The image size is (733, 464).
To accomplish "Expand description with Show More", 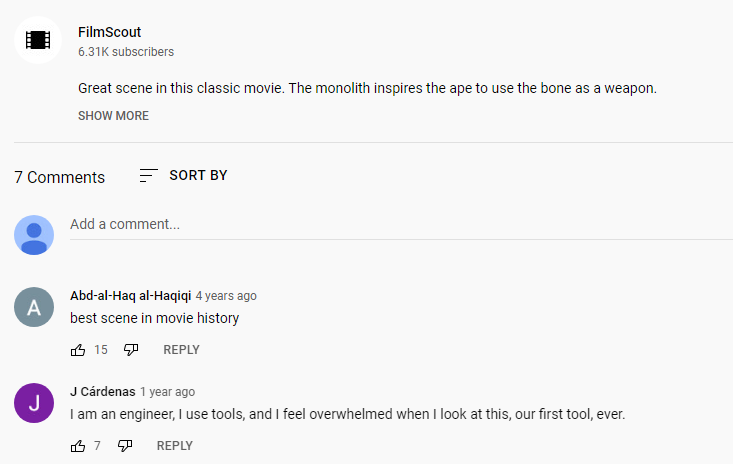I will click(113, 116).
